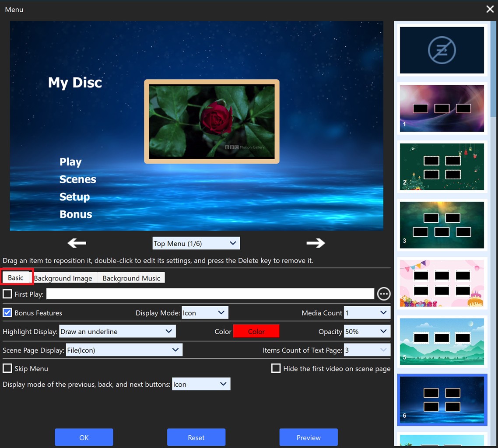Open the highlight Color picker
Image resolution: width=498 pixels, height=448 pixels.
(256, 331)
